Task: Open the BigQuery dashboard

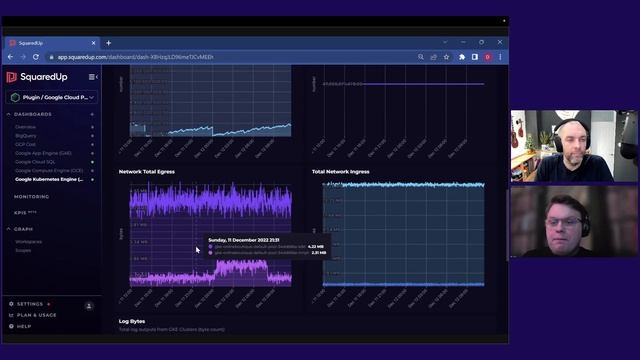Action: click(x=26, y=136)
